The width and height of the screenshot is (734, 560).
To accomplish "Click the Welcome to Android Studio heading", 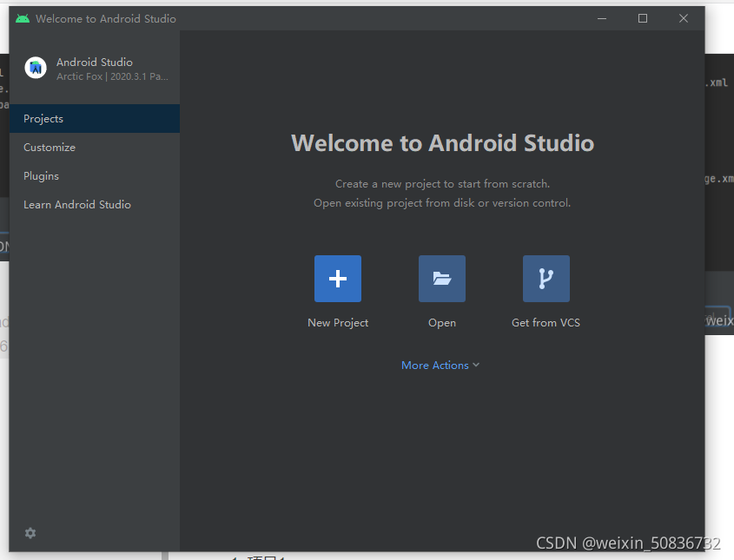I will click(x=442, y=143).
